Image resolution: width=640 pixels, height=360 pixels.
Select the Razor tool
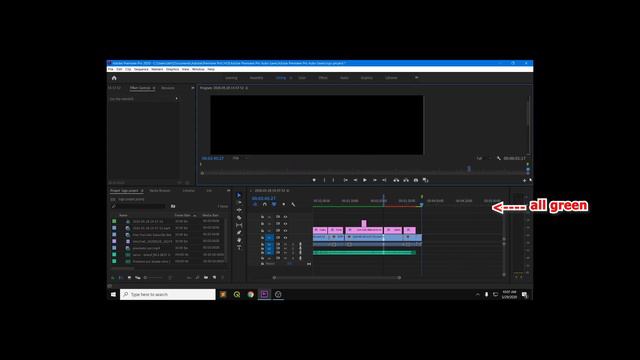pyautogui.click(x=239, y=218)
